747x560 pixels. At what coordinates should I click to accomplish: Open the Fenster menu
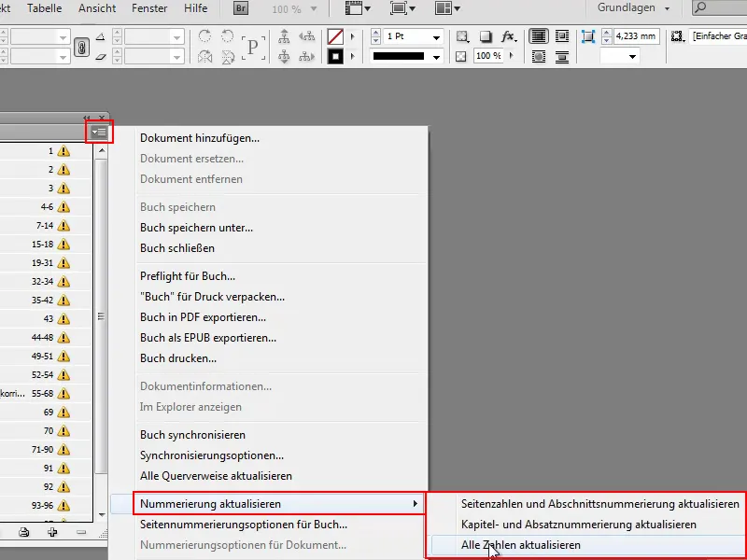pyautogui.click(x=149, y=8)
